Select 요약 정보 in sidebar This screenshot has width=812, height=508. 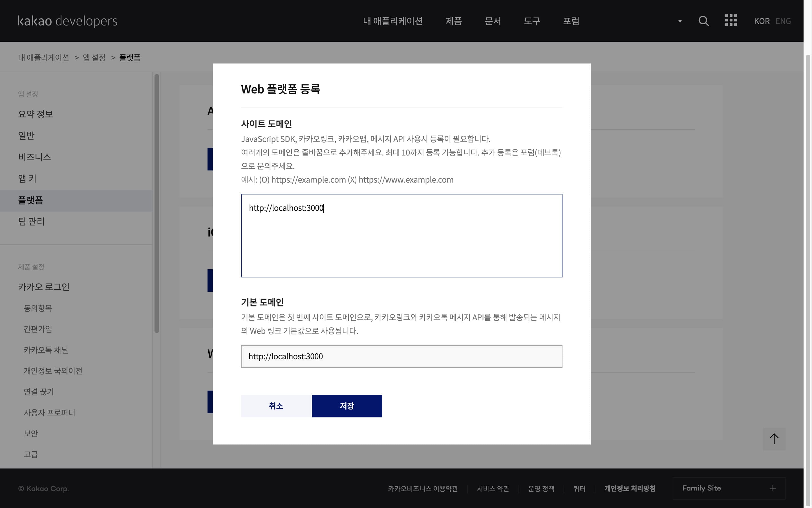coord(36,114)
